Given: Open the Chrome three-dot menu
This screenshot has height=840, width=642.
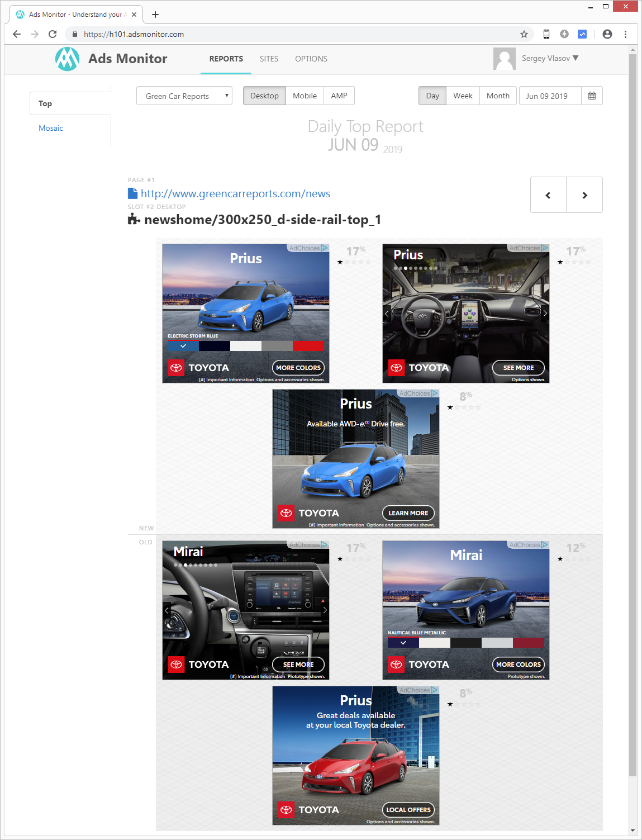Looking at the screenshot, I should (625, 34).
